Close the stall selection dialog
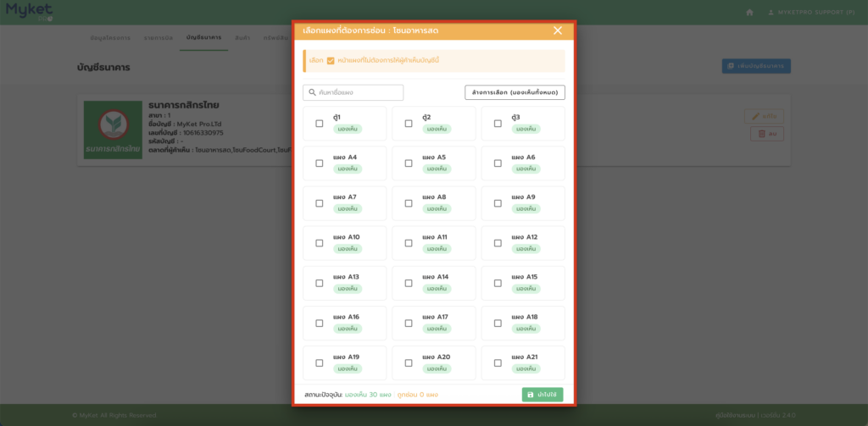Screen dimensions: 868x426 tap(557, 30)
